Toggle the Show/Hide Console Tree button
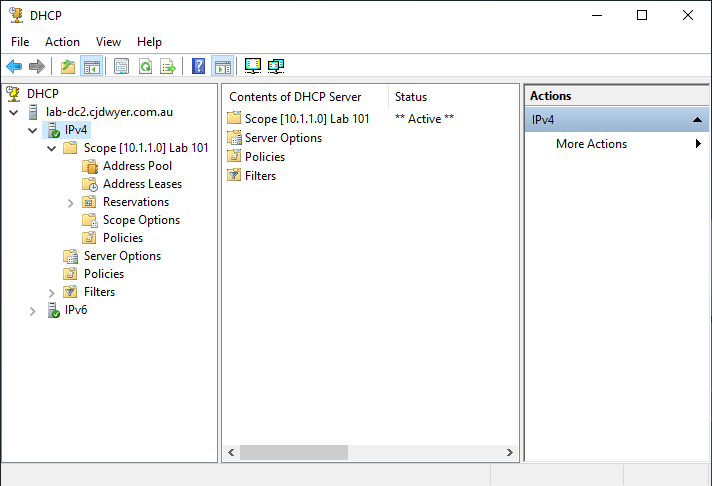This screenshot has height=486, width=712. (x=91, y=67)
